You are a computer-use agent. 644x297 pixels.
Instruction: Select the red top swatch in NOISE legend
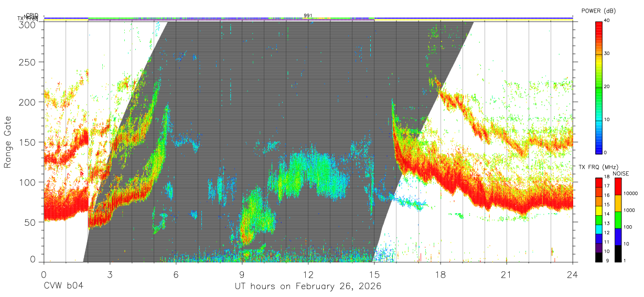[617, 186]
